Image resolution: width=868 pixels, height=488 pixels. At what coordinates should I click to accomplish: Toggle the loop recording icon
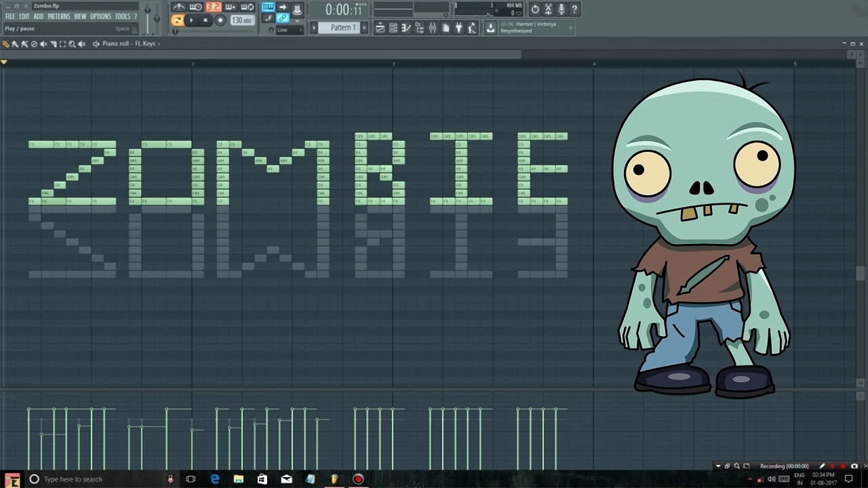click(247, 7)
